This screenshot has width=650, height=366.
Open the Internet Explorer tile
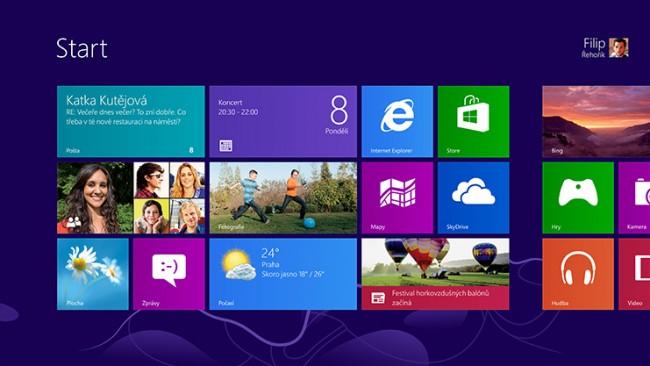pyautogui.click(x=397, y=121)
